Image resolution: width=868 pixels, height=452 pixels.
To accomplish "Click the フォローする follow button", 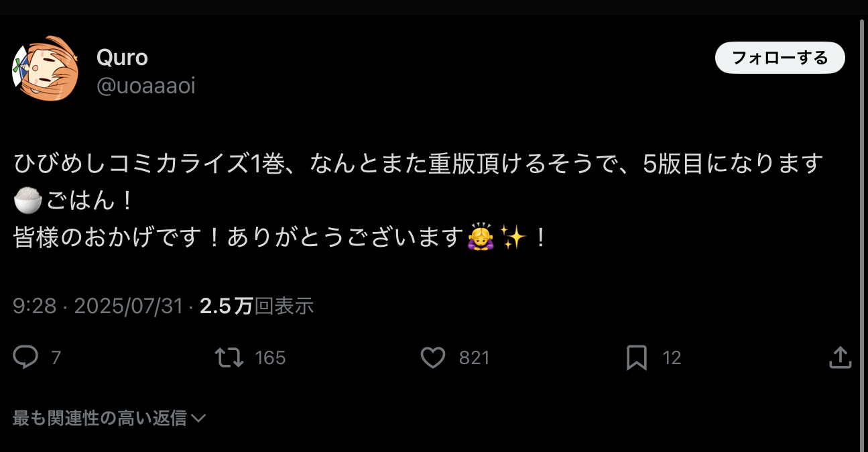I will [x=780, y=58].
